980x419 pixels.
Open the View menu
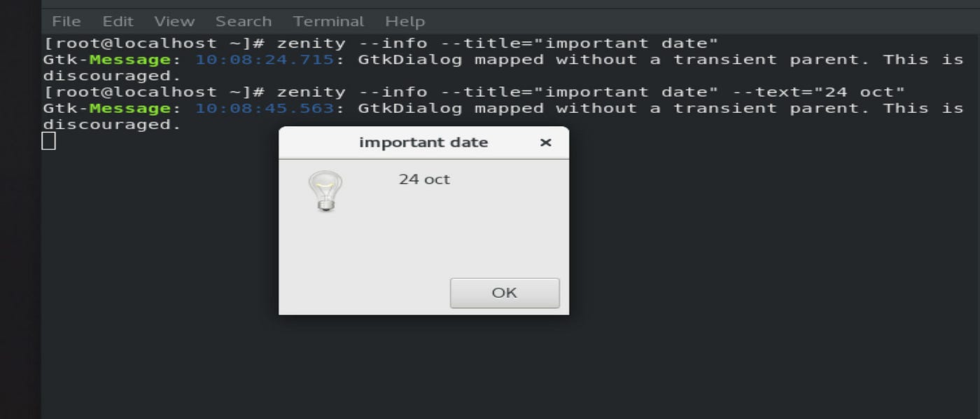click(x=174, y=21)
